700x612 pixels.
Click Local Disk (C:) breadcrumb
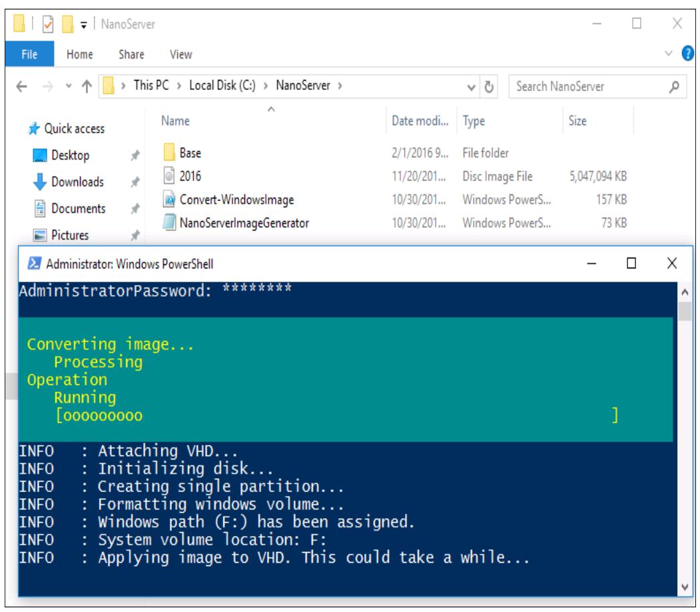coord(222,85)
